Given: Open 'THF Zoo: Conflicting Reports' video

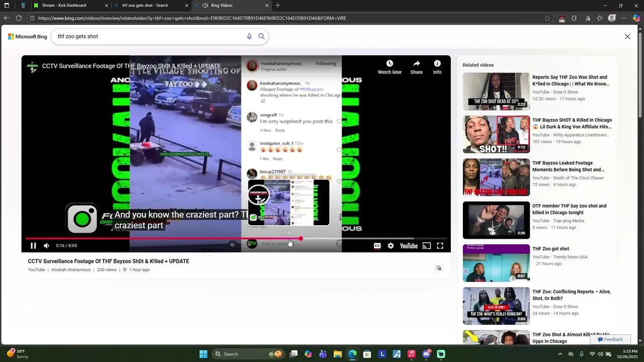Looking at the screenshot, I should click(572, 295).
